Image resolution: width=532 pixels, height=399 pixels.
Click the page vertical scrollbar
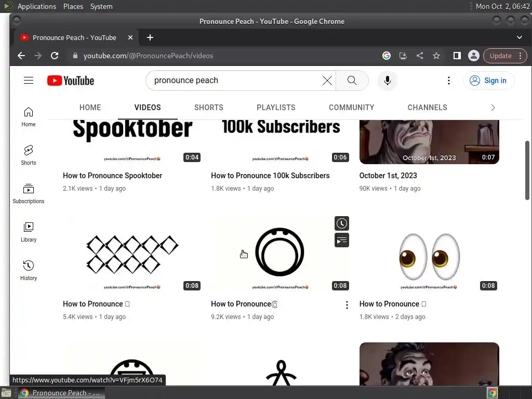click(x=527, y=170)
